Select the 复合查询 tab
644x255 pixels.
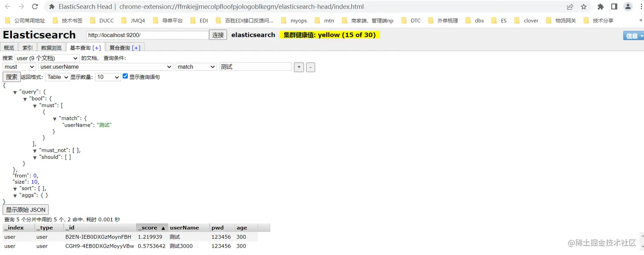point(120,48)
